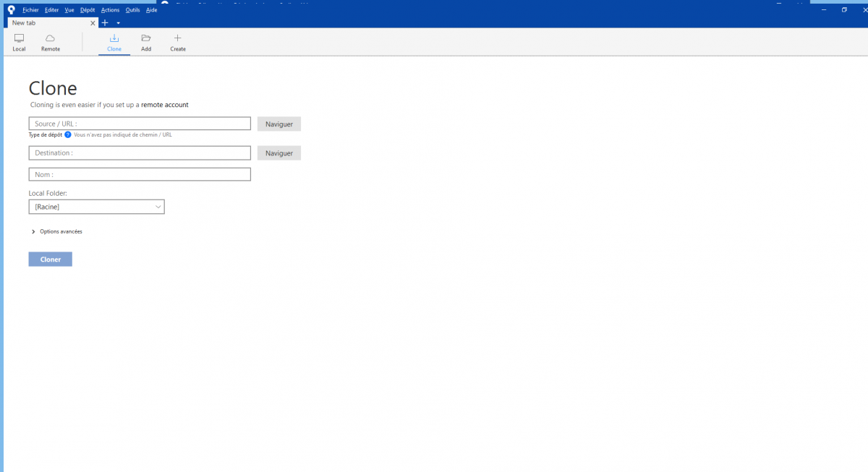Open the Local Folder [Racine] dropdown
The width and height of the screenshot is (868, 472).
[96, 207]
